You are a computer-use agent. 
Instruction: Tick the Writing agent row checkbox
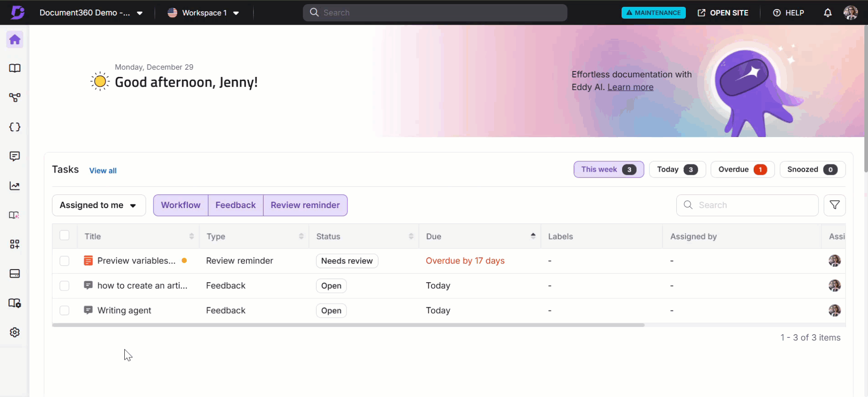65,310
